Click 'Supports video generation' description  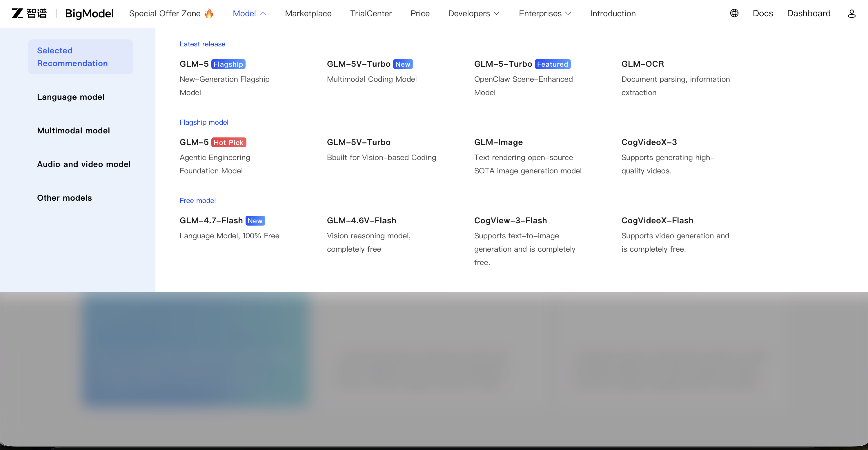pos(675,242)
